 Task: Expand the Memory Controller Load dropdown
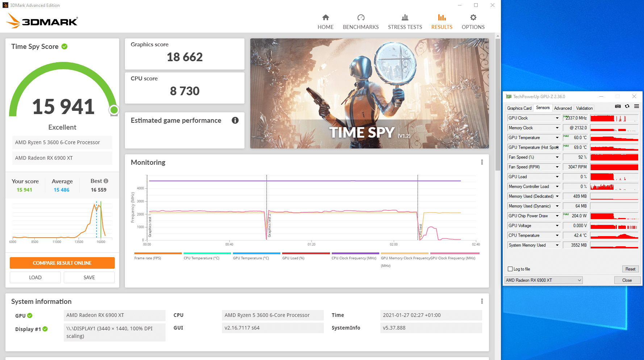tap(557, 187)
